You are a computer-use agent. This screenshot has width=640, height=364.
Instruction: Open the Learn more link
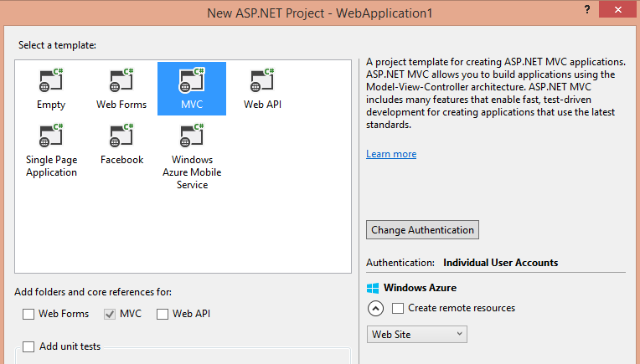pos(391,154)
